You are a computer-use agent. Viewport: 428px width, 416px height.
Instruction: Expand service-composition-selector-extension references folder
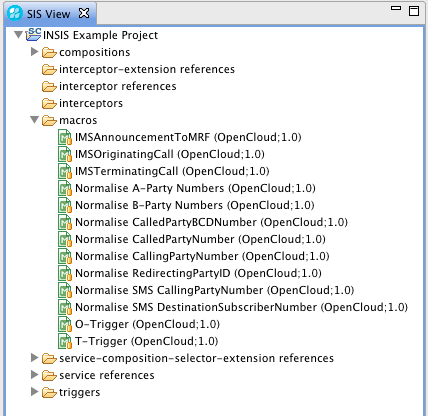(x=34, y=358)
